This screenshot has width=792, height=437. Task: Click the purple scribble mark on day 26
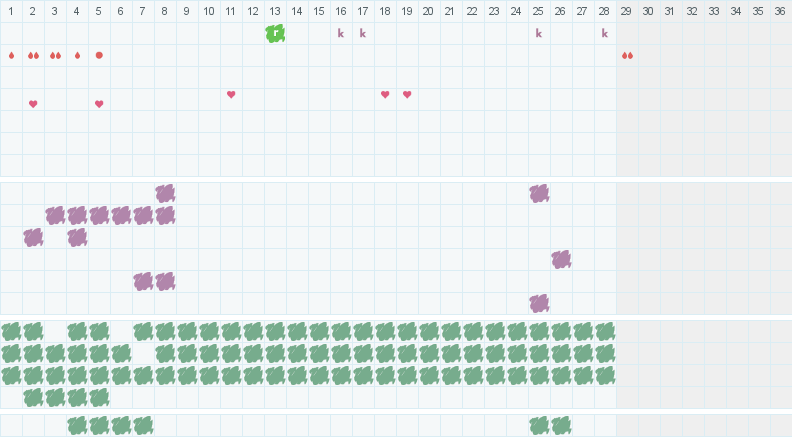pyautogui.click(x=561, y=259)
